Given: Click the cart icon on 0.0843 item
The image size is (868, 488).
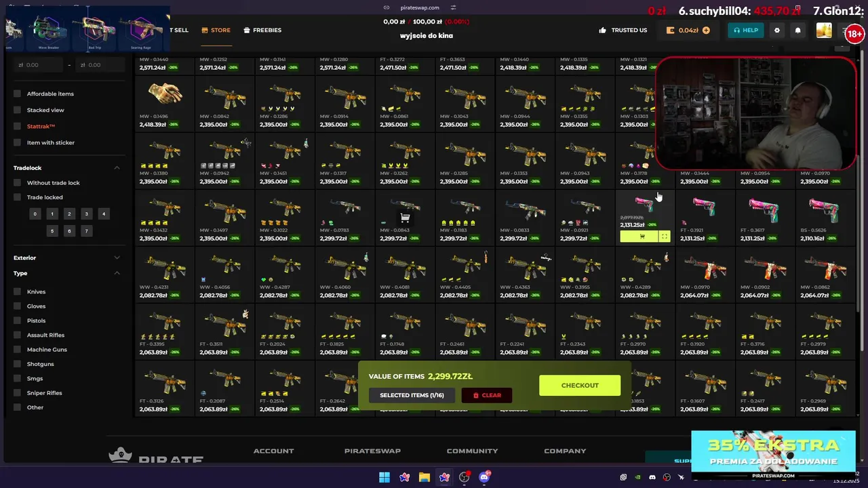Looking at the screenshot, I should pyautogui.click(x=405, y=218).
